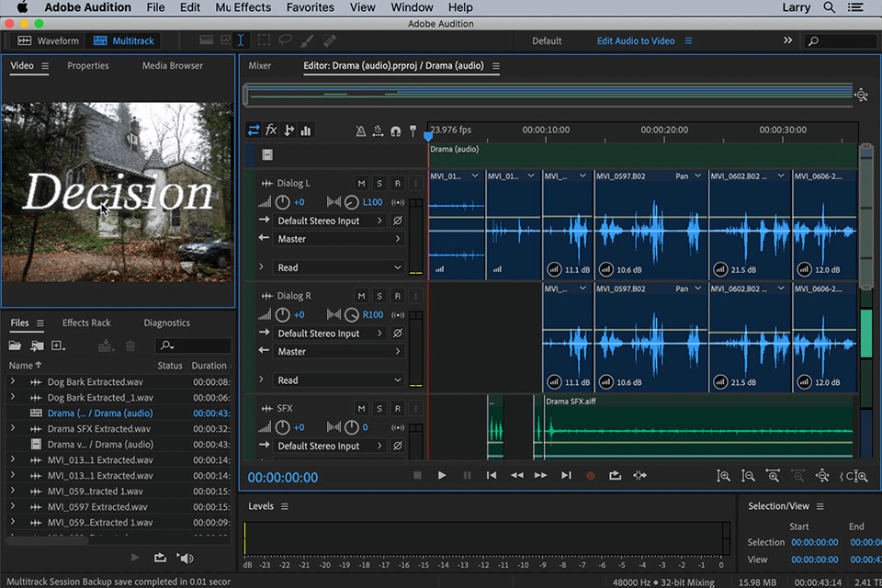Zoom out amplitude in the editor

748,476
